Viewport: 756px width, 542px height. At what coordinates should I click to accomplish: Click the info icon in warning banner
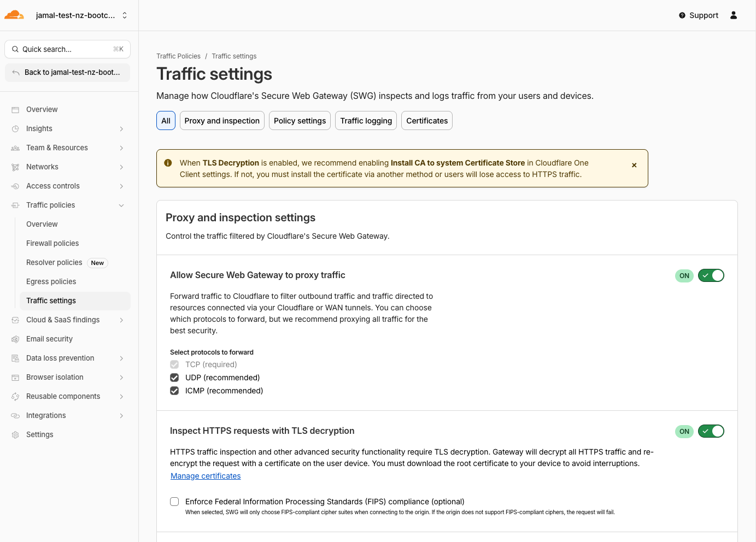tap(168, 163)
